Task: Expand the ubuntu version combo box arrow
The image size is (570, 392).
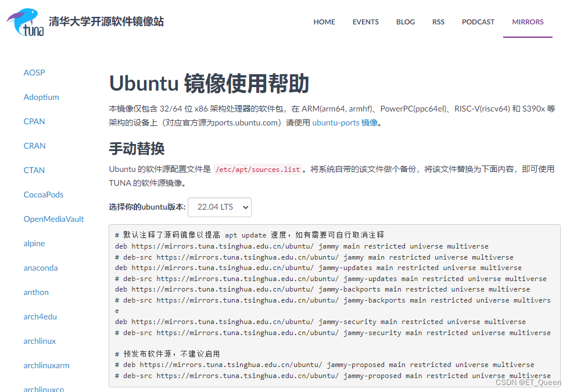Action: click(x=245, y=207)
